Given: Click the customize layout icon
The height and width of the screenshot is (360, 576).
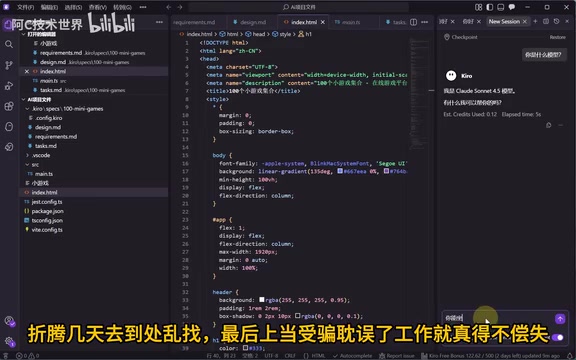Looking at the screenshot, I should click(x=478, y=7).
